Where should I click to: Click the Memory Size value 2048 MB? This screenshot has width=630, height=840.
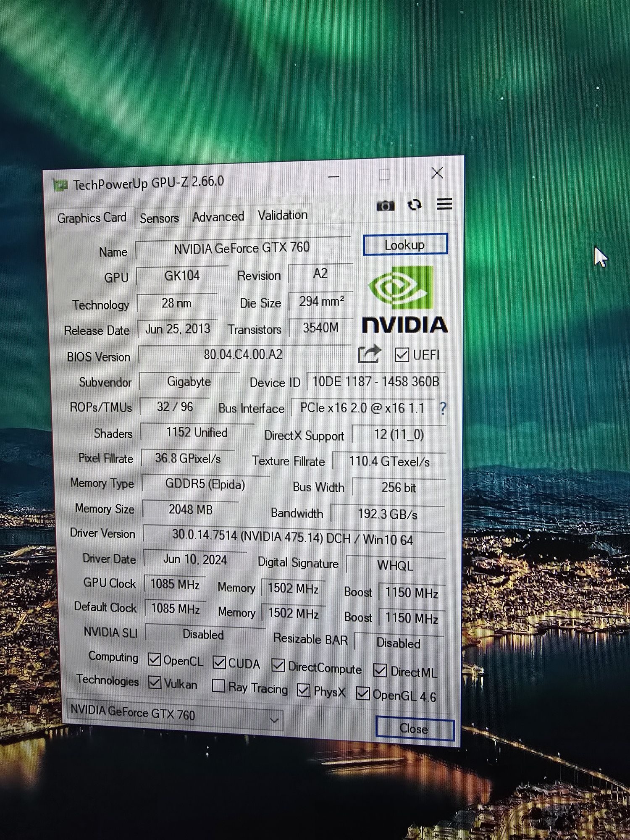click(x=191, y=509)
